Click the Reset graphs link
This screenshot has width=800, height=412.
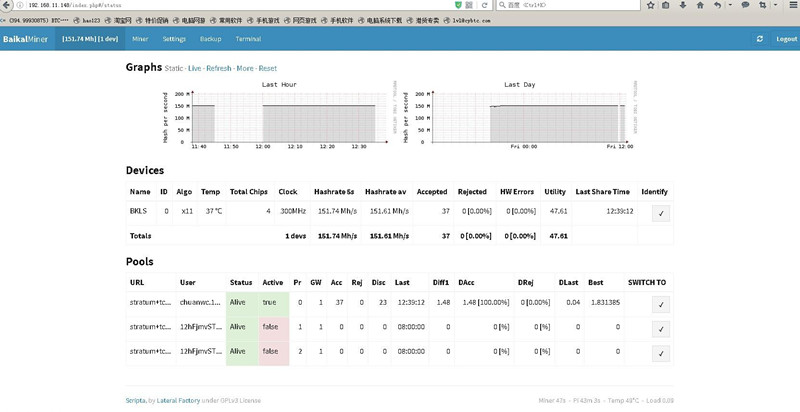(268, 69)
